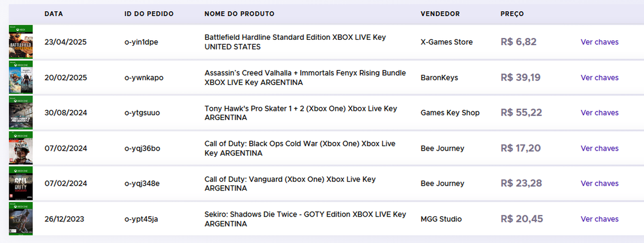Image resolution: width=644 pixels, height=243 pixels.
Task: Select the X-Games Store vendor name
Action: pyautogui.click(x=447, y=42)
